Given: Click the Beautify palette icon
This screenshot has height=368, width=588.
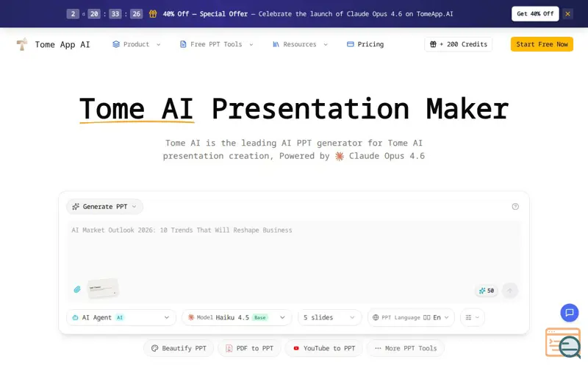Looking at the screenshot, I should pyautogui.click(x=154, y=348).
